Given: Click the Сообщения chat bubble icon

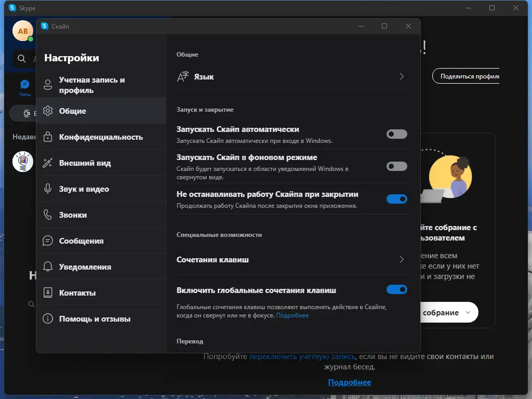Looking at the screenshot, I should point(47,240).
